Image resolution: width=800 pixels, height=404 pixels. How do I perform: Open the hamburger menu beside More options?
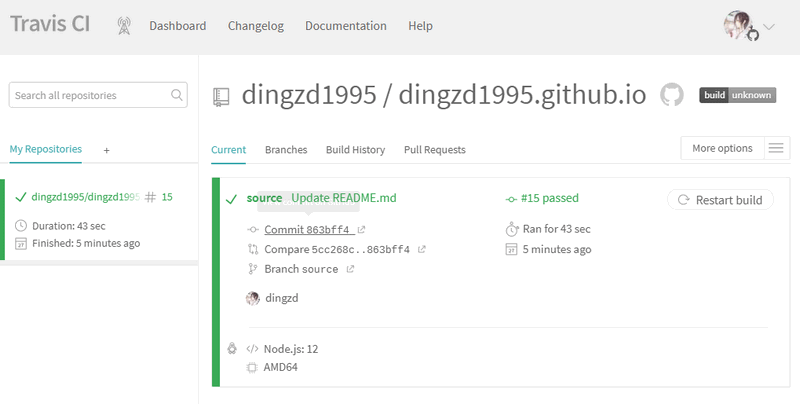point(777,148)
